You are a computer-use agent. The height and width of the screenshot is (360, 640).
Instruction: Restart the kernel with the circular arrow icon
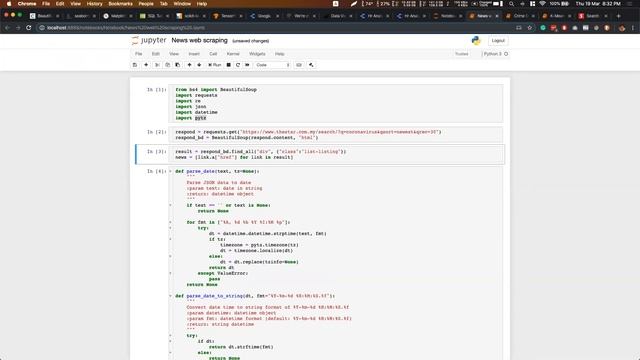238,65
